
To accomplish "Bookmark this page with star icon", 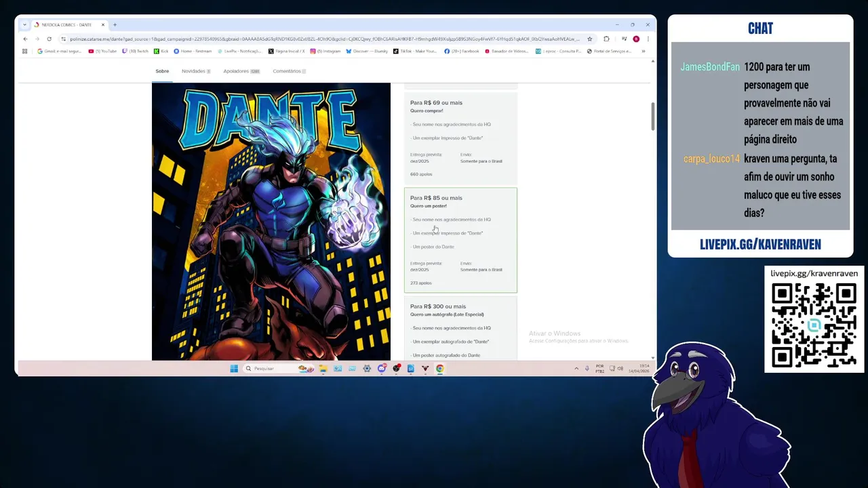I will click(589, 39).
